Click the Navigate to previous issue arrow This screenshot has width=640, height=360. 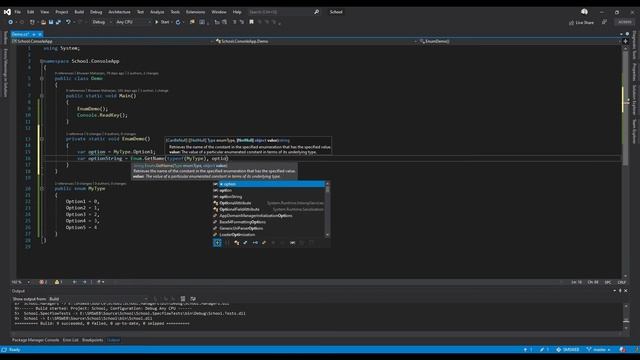(x=74, y=282)
